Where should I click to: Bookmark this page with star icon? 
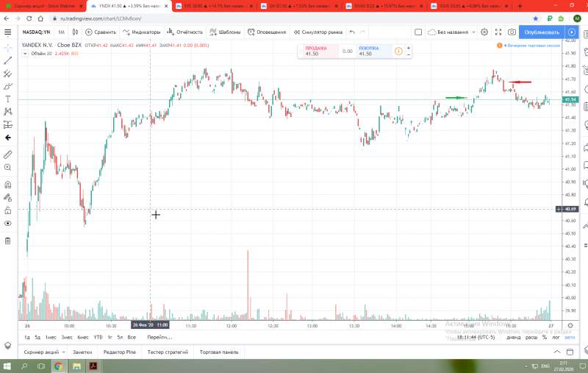536,18
